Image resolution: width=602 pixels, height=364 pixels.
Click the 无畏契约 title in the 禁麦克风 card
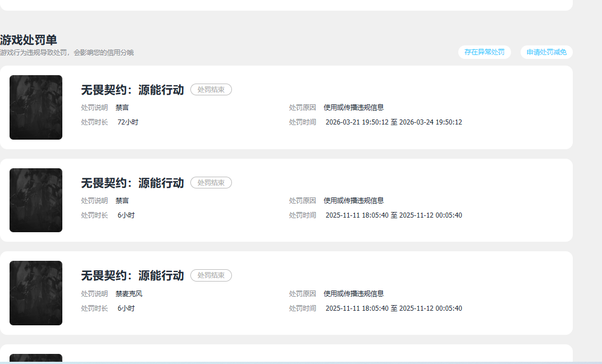[x=133, y=275]
